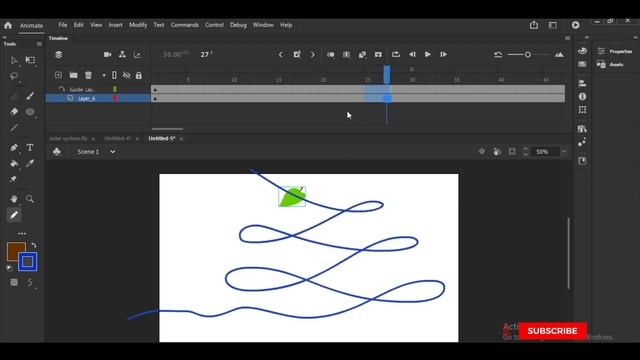Click the red SUBSCRIBE button
Viewport: 640px width, 360px height.
point(553,331)
